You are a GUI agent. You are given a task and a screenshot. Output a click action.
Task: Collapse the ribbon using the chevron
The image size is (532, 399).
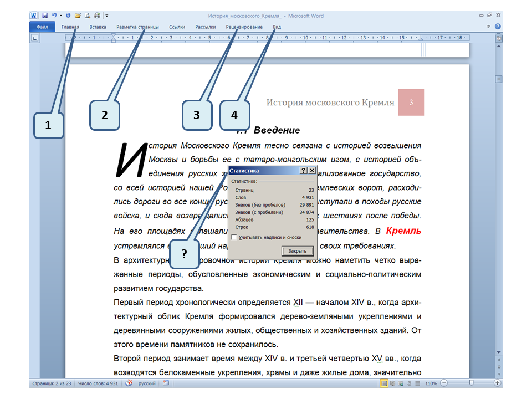click(488, 27)
